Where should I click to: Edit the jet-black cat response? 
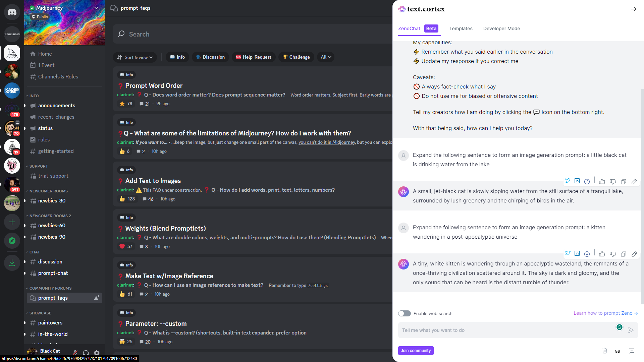[x=634, y=182]
